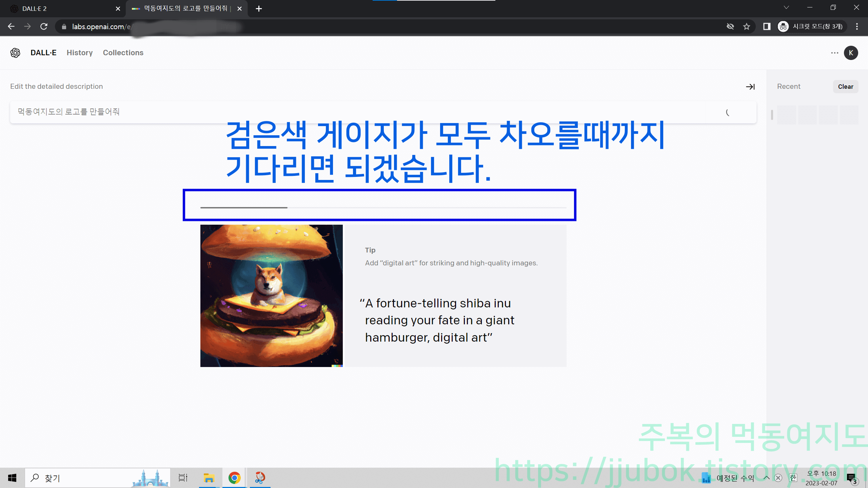868x488 pixels.
Task: Click the shiba inu hamburger image thumbnail
Action: pos(271,296)
